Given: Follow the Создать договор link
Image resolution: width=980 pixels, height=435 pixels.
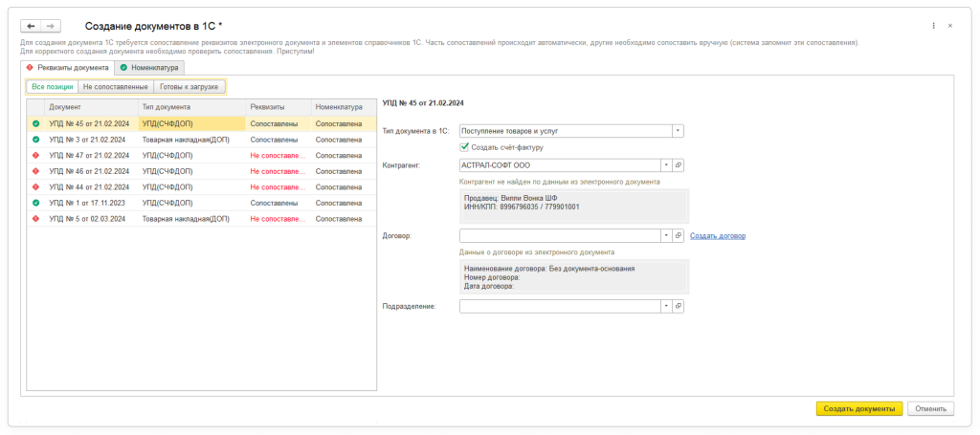Looking at the screenshot, I should coord(718,236).
